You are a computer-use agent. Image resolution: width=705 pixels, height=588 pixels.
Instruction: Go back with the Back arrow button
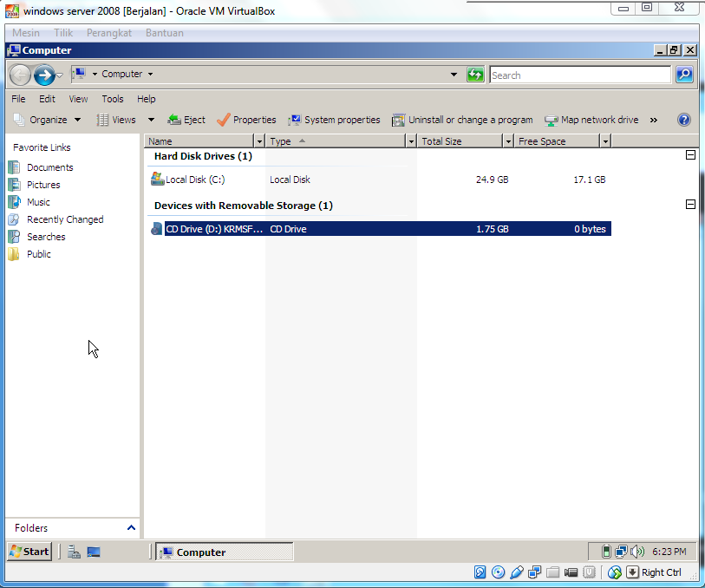pos(20,75)
